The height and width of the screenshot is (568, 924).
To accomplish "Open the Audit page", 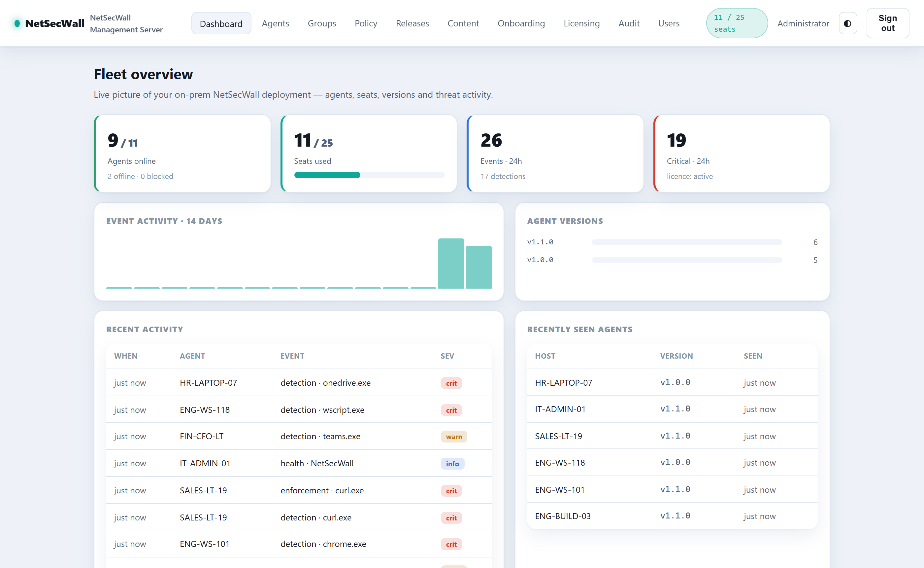I will coord(629,23).
